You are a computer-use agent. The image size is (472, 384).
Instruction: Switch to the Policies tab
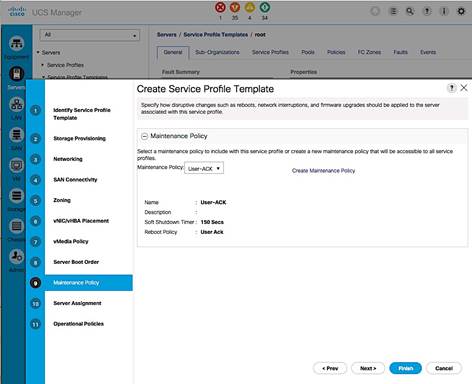(336, 52)
